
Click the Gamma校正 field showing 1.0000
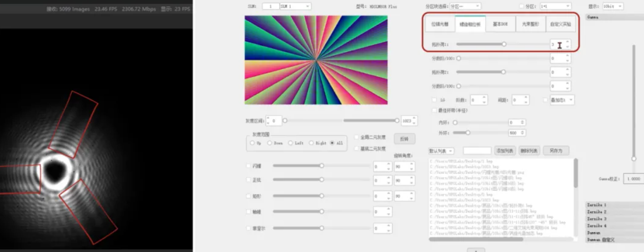(x=633, y=179)
